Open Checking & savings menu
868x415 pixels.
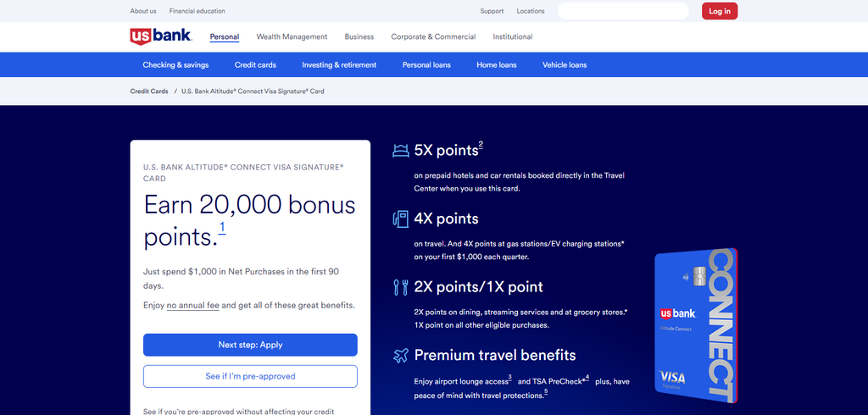175,64
